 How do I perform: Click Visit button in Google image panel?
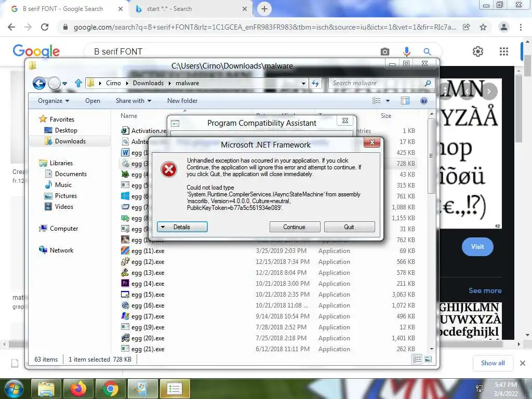[477, 247]
